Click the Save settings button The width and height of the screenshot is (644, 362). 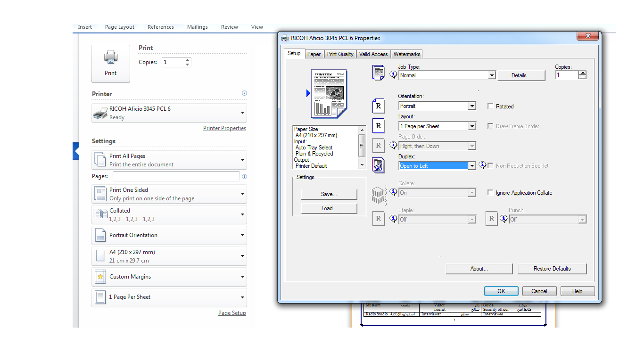click(x=329, y=194)
